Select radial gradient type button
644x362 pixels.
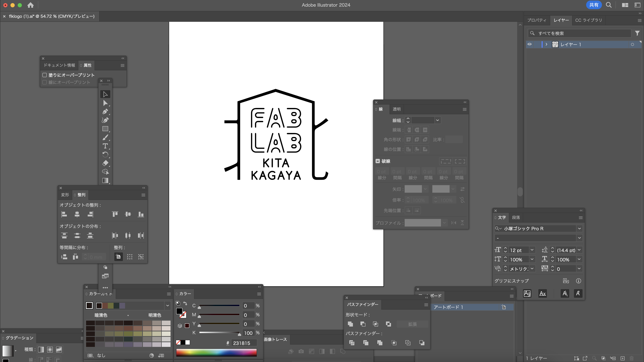tap(50, 349)
